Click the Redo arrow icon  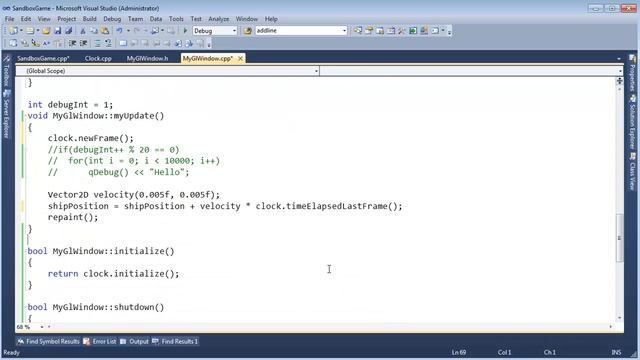pos(137,31)
